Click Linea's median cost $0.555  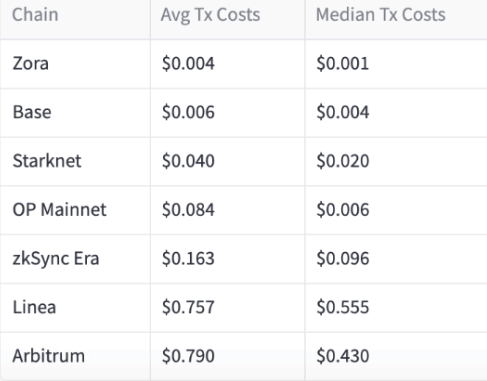(x=343, y=307)
